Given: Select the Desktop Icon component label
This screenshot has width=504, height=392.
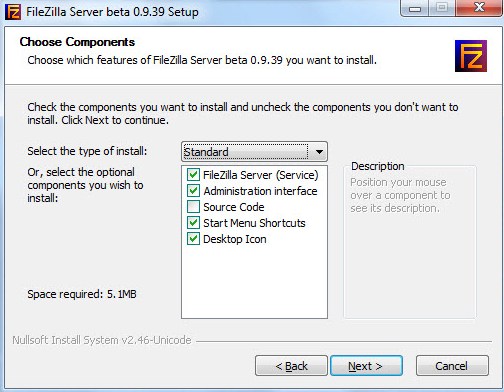Looking at the screenshot, I should (235, 239).
